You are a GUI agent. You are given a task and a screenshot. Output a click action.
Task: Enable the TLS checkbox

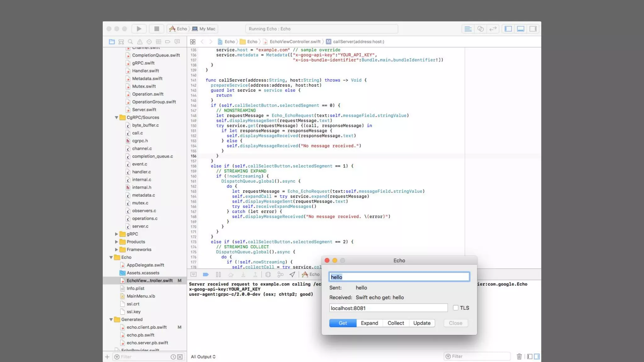pos(456,308)
